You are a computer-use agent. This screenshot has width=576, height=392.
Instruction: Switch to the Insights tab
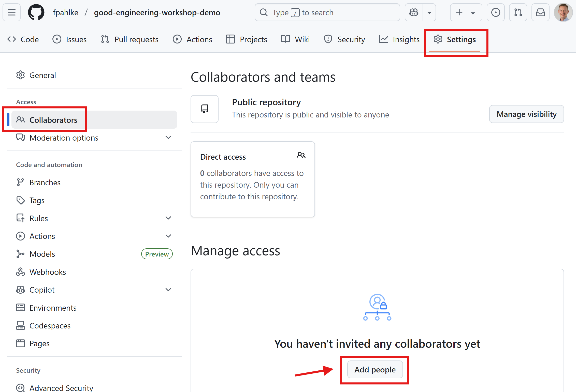399,39
